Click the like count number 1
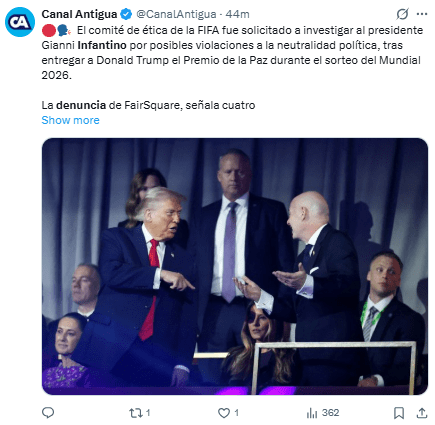 coord(236,413)
